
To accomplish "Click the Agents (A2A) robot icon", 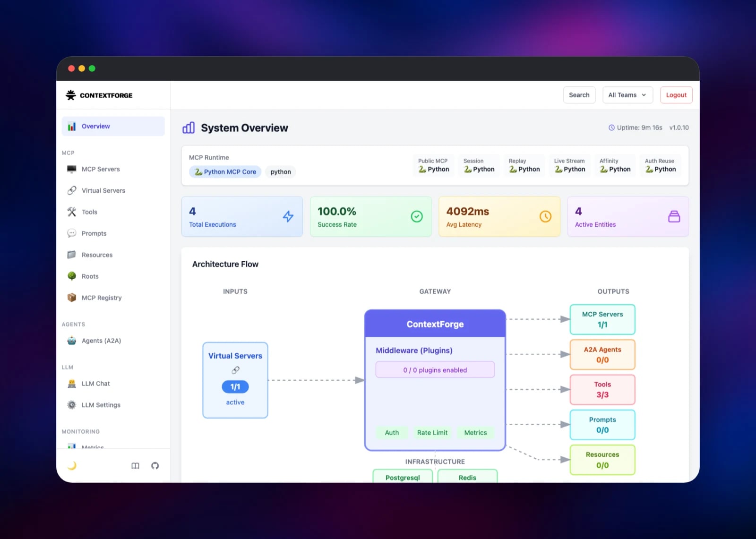I will tap(72, 340).
